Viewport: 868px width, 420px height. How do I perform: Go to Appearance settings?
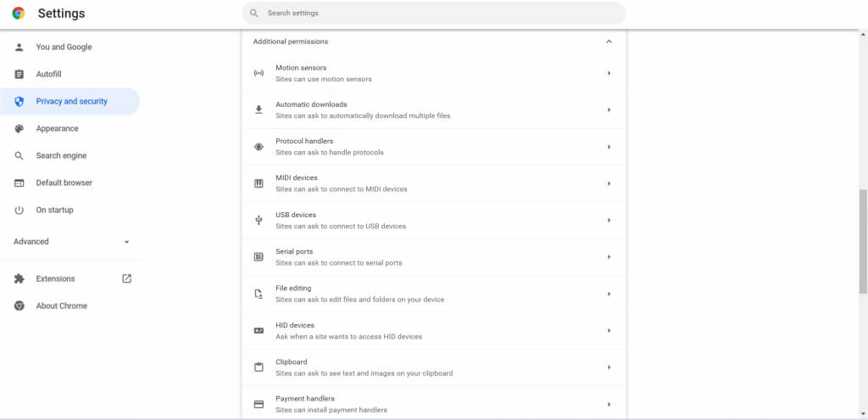point(57,129)
